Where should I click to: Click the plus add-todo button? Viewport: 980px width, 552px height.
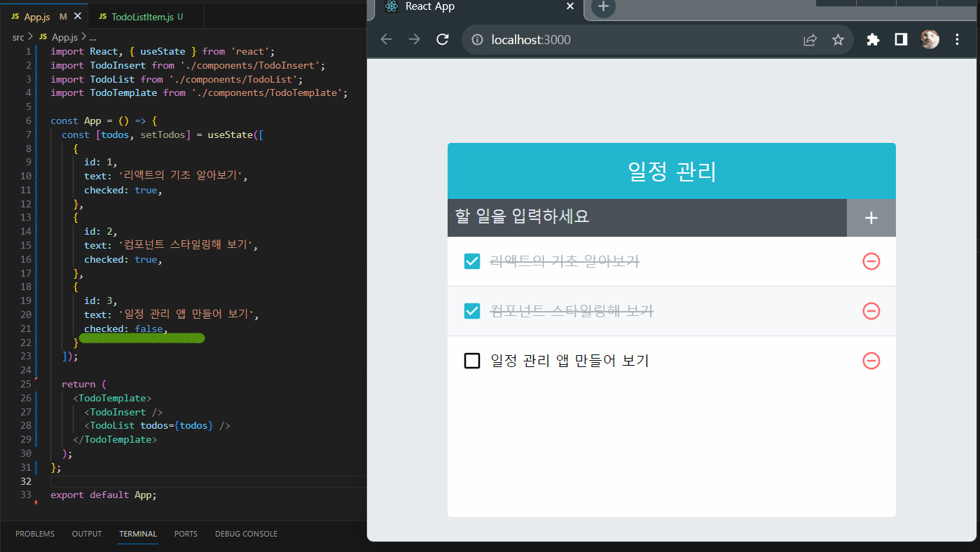pos(871,218)
